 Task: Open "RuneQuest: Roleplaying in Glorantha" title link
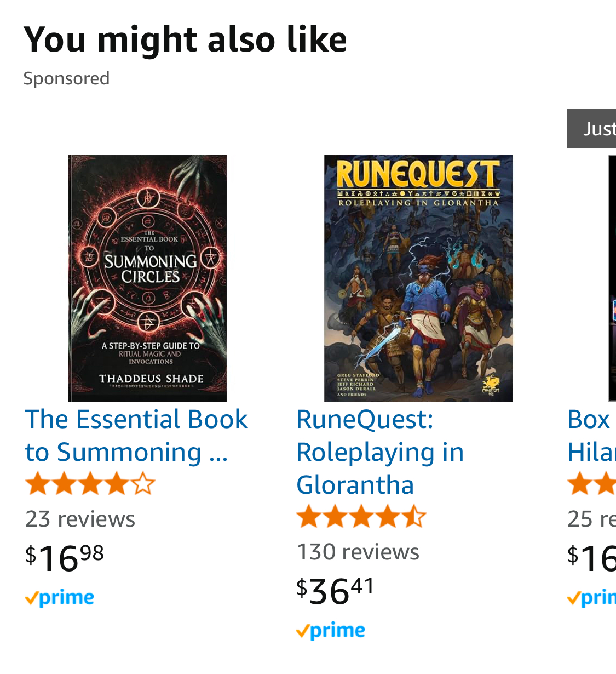pos(380,452)
